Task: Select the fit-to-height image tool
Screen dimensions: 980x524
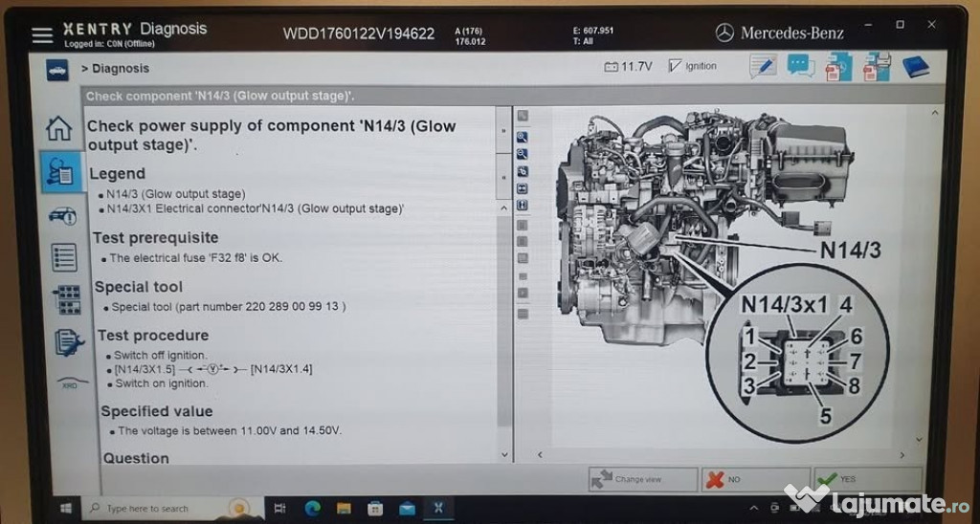Action: (x=523, y=205)
